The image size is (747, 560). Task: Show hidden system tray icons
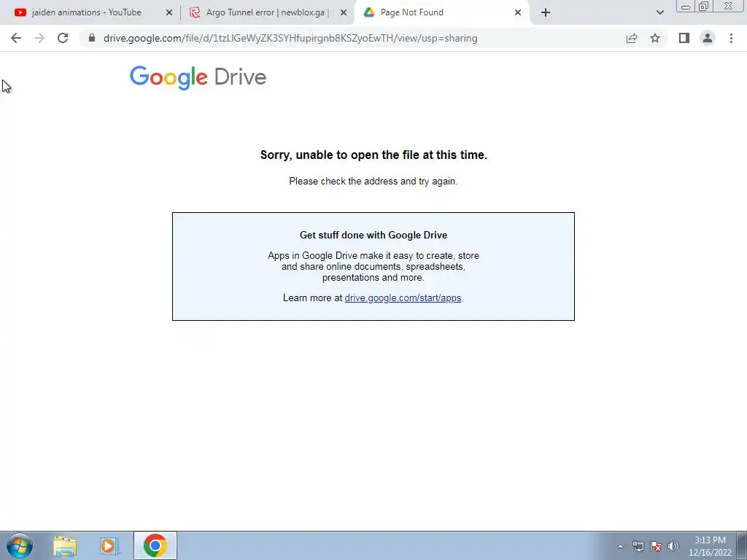click(620, 546)
